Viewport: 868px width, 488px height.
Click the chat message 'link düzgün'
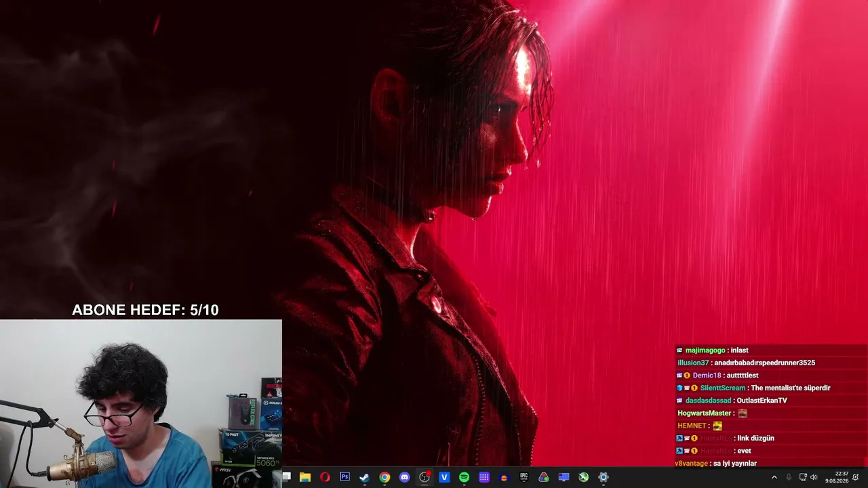coord(756,439)
